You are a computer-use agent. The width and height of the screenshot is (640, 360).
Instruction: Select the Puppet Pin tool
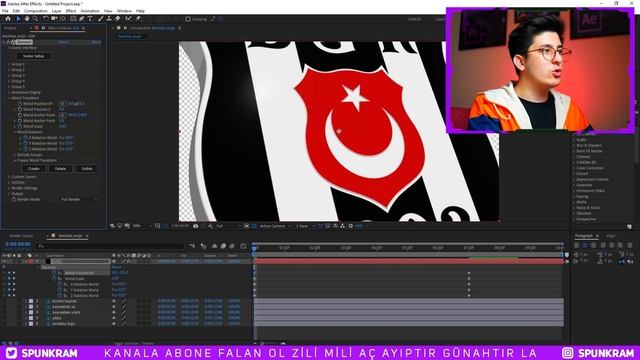(x=138, y=19)
